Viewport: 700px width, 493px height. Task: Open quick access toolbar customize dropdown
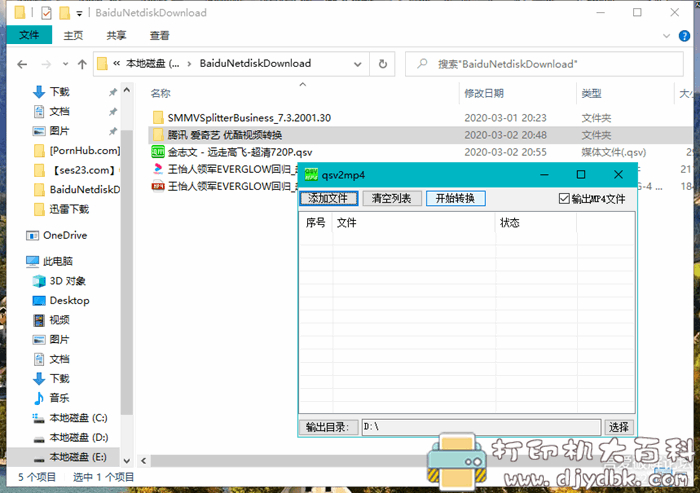79,14
